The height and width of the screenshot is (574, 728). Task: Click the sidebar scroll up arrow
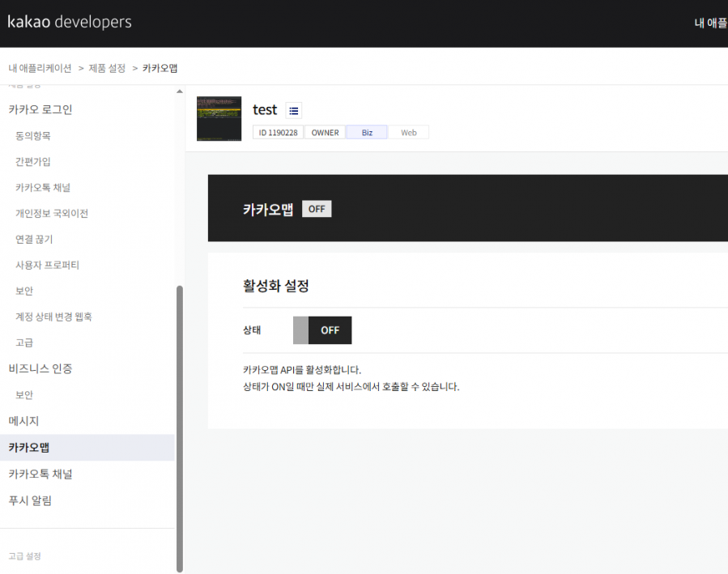(180, 91)
